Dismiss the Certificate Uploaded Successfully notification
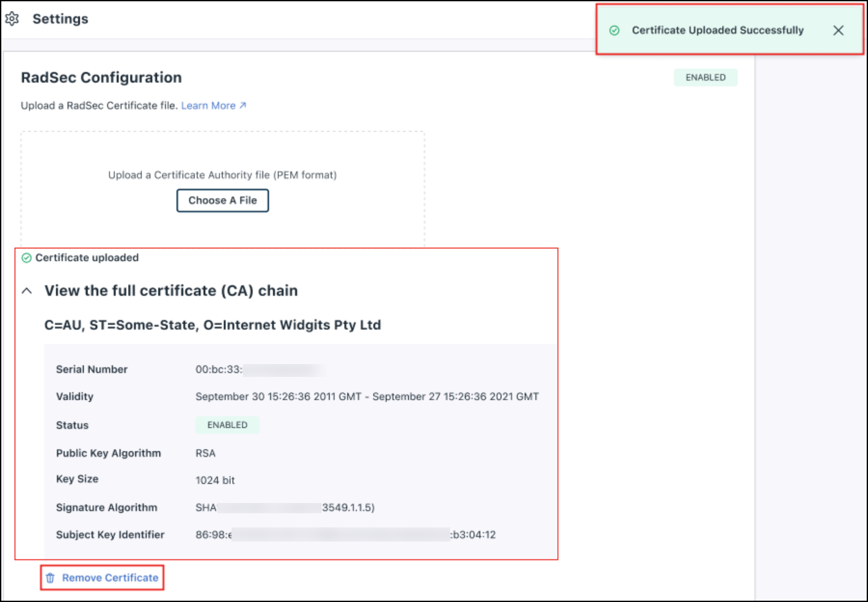 click(x=838, y=30)
